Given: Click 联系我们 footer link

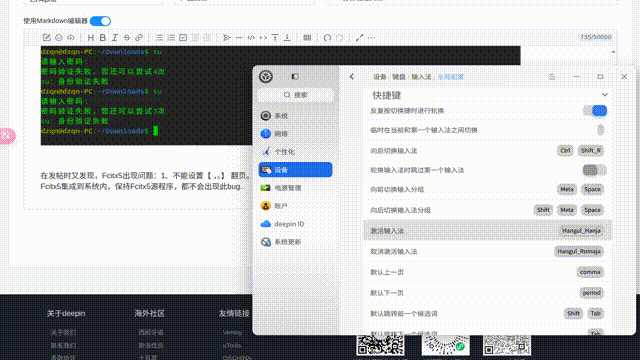Looking at the screenshot, I should (x=63, y=345).
